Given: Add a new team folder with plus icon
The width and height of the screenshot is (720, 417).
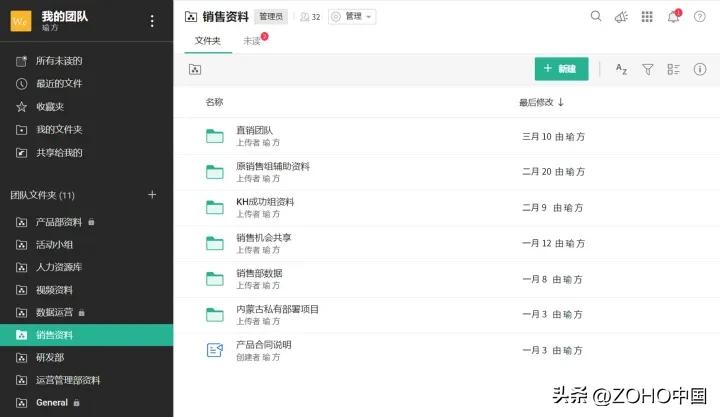Looking at the screenshot, I should coord(152,195).
